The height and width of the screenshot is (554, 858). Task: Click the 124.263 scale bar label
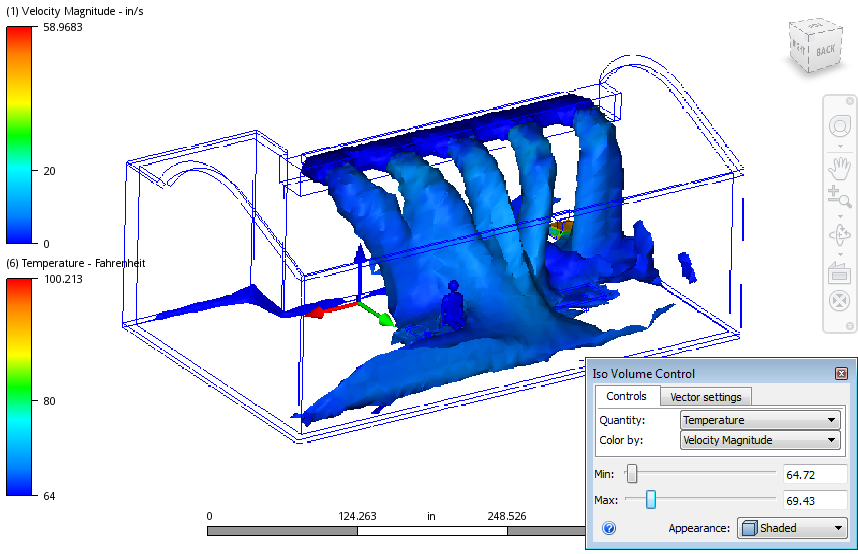(357, 516)
